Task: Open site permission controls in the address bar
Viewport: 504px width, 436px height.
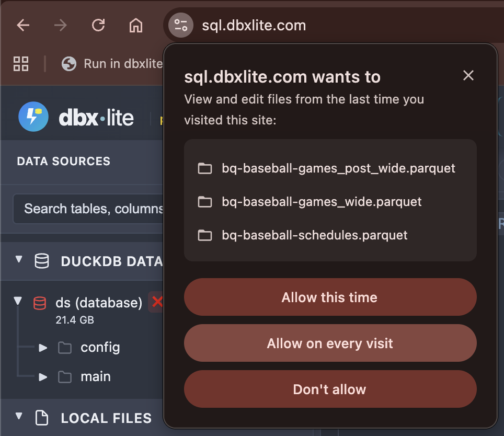Action: coord(180,25)
